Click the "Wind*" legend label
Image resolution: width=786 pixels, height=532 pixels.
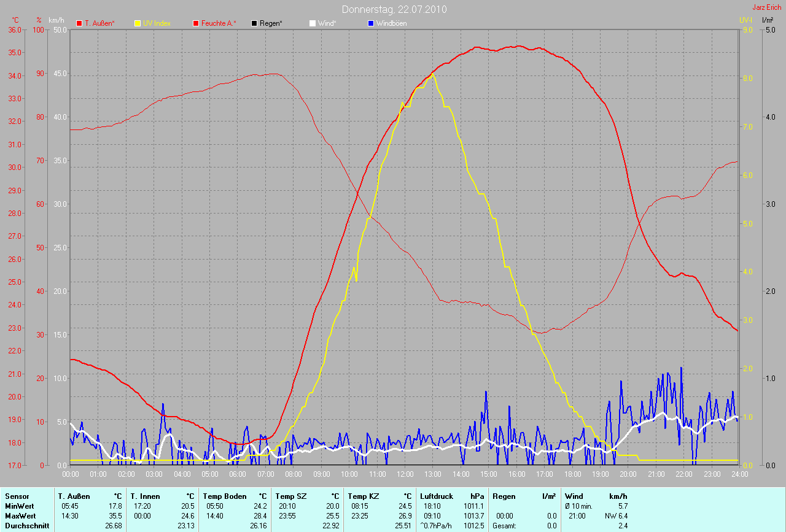(327, 23)
